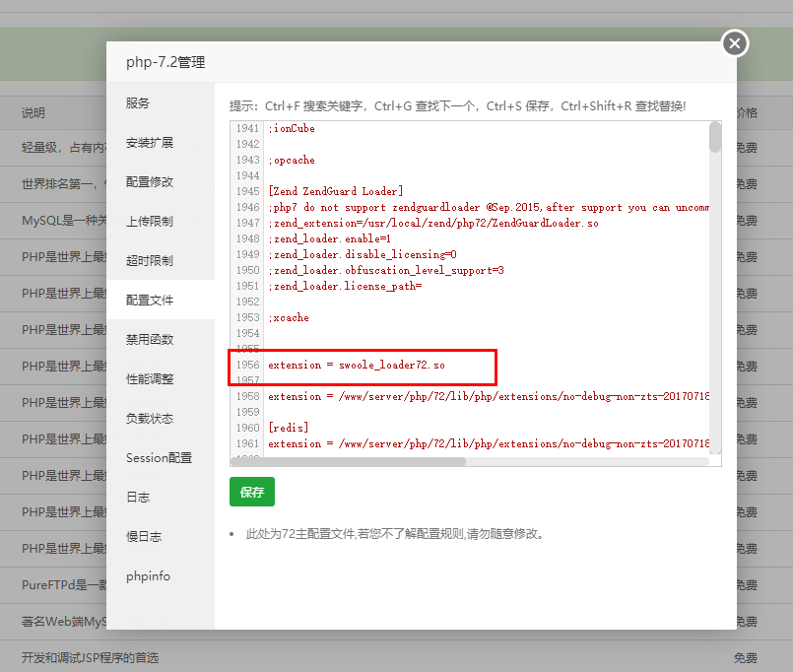Click the [redis] section line in editor
The height and width of the screenshot is (672, 793).
click(288, 428)
